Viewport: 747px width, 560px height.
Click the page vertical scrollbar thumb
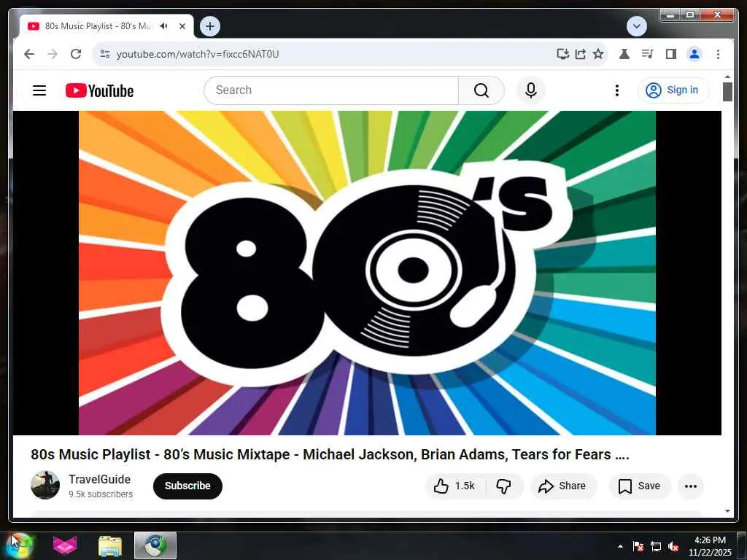click(727, 91)
